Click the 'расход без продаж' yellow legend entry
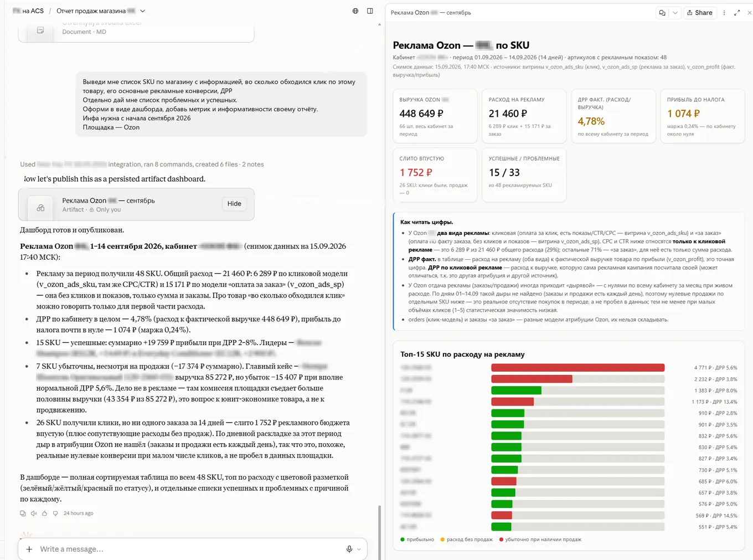This screenshot has height=560, width=753. pyautogui.click(x=466, y=540)
